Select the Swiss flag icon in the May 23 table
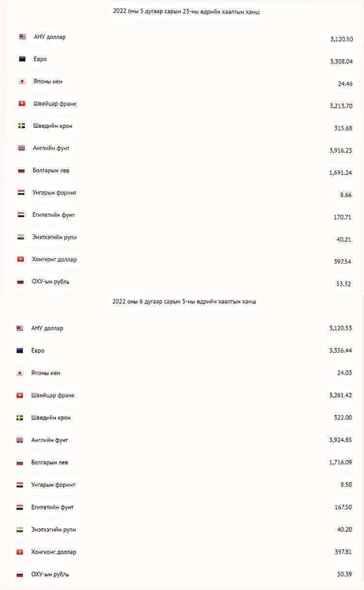Screen dimensions: 364x590 (22, 104)
